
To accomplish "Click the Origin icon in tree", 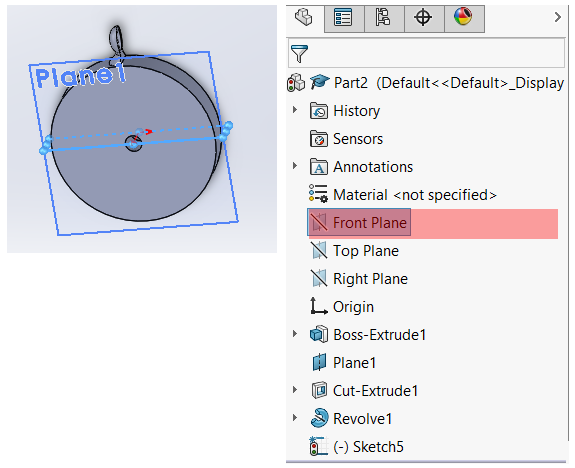I will click(x=319, y=306).
